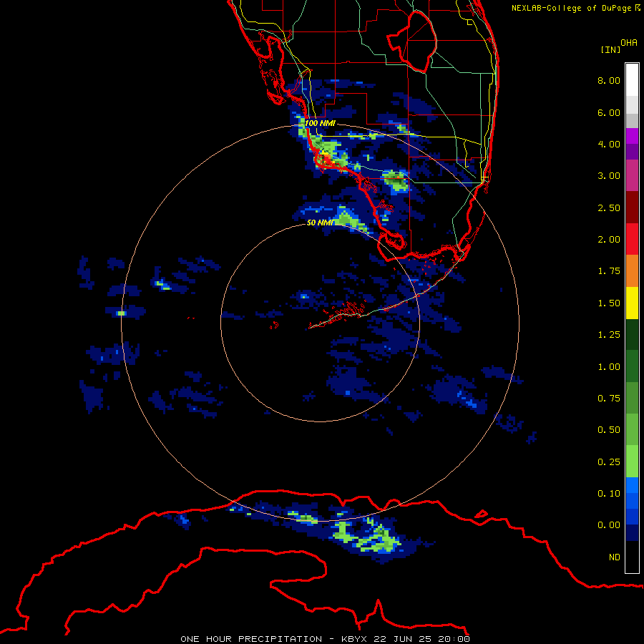Click the OHA product label above the legend

tap(629, 43)
